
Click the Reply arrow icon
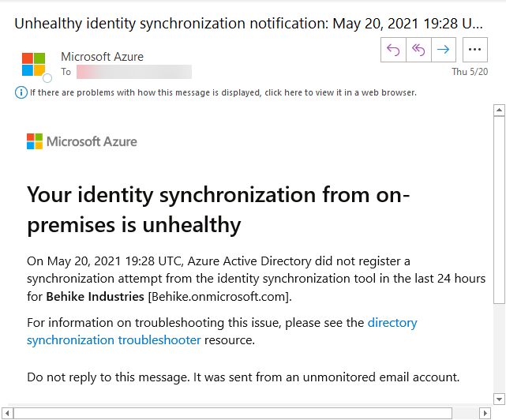393,50
